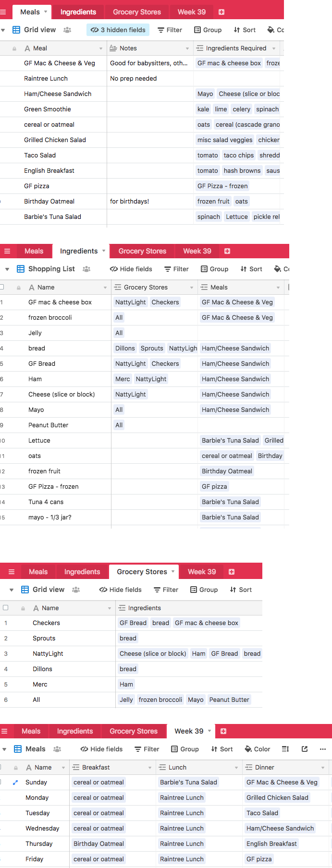
Task: Select the Birthday Oatmeal meal cell in Meals table
Action: 54,202
